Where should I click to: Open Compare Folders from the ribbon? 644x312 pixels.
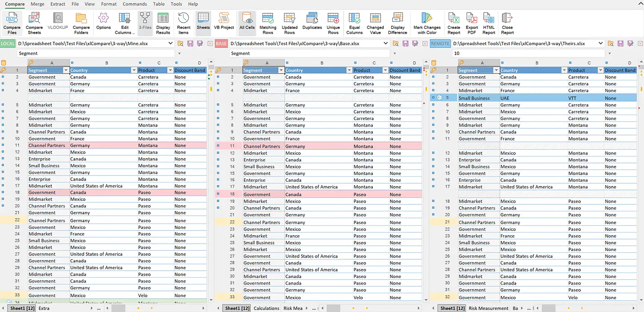click(x=81, y=23)
